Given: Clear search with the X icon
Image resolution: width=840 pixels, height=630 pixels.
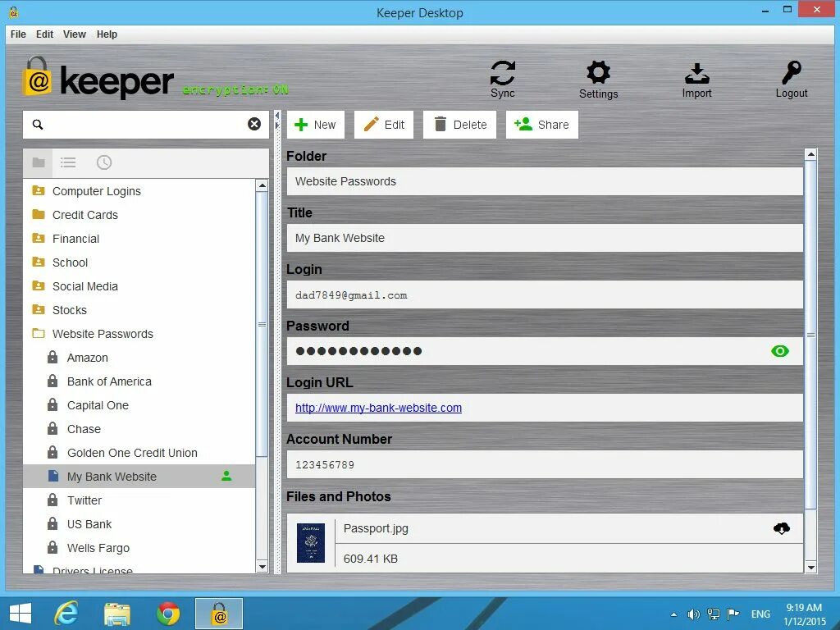Looking at the screenshot, I should (254, 125).
